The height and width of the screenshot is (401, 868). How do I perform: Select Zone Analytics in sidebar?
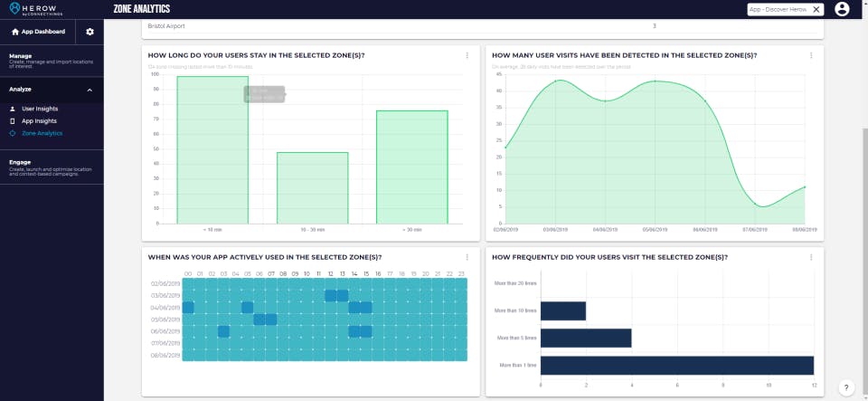click(x=42, y=133)
